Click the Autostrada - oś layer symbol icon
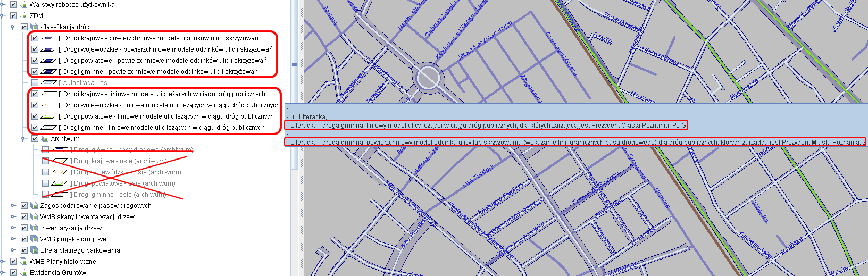The height and width of the screenshot is (276, 868). (48, 83)
